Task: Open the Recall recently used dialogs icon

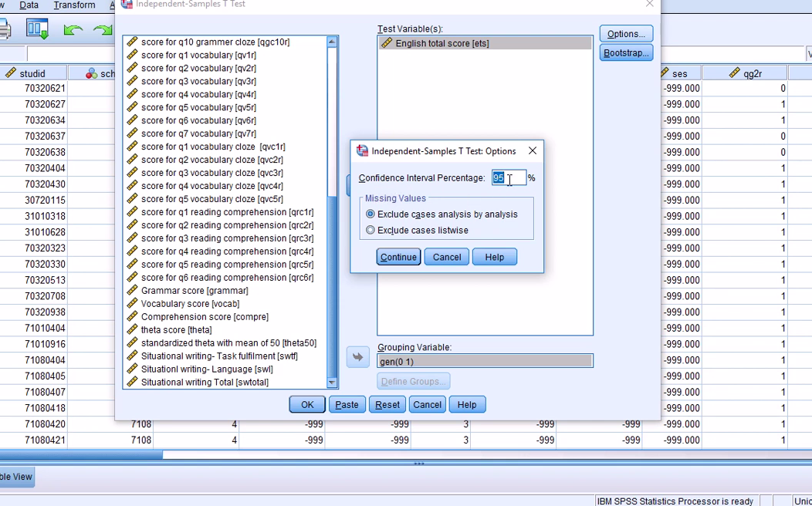Action: (x=36, y=29)
